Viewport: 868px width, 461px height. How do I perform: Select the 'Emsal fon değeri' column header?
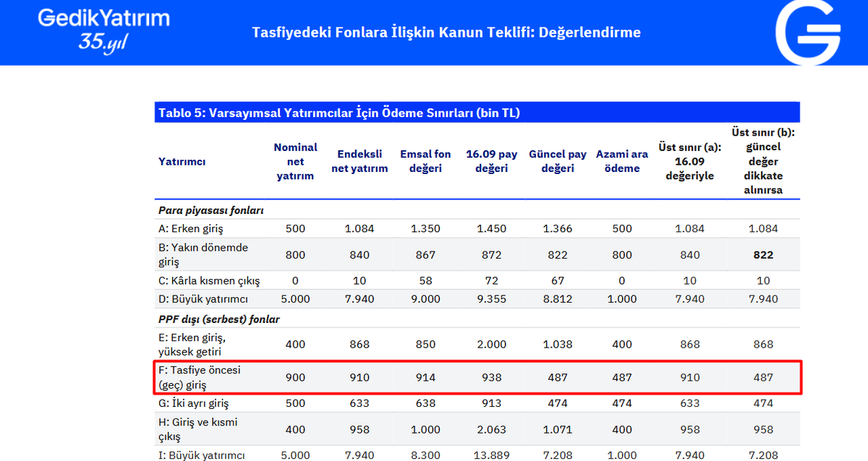coord(425,161)
